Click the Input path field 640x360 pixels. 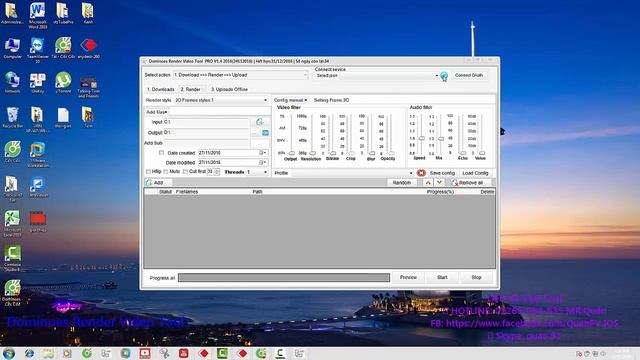click(x=206, y=122)
